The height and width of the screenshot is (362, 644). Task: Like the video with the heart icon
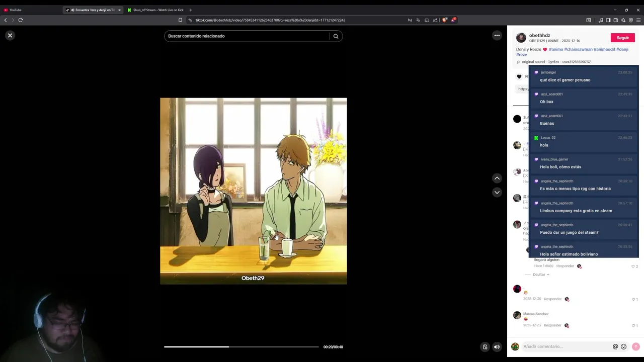point(519,76)
